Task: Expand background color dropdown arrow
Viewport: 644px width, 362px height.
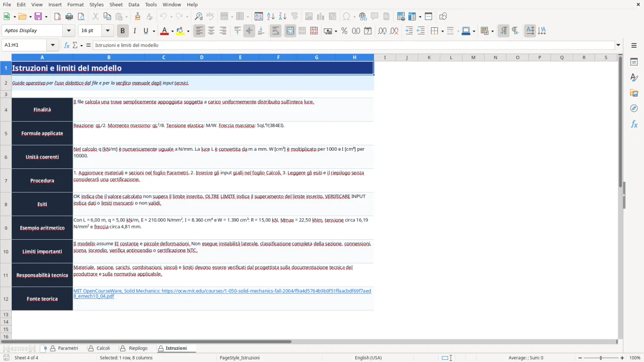Action: 188,31
